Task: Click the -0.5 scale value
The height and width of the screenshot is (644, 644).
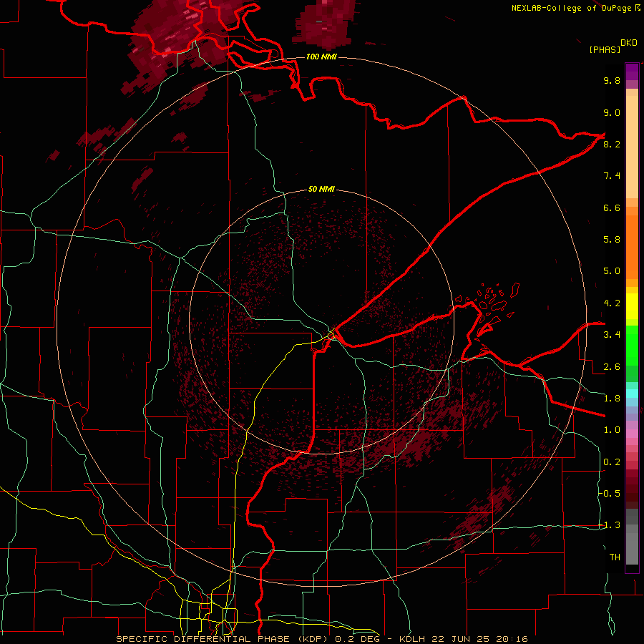Action: [x=610, y=493]
